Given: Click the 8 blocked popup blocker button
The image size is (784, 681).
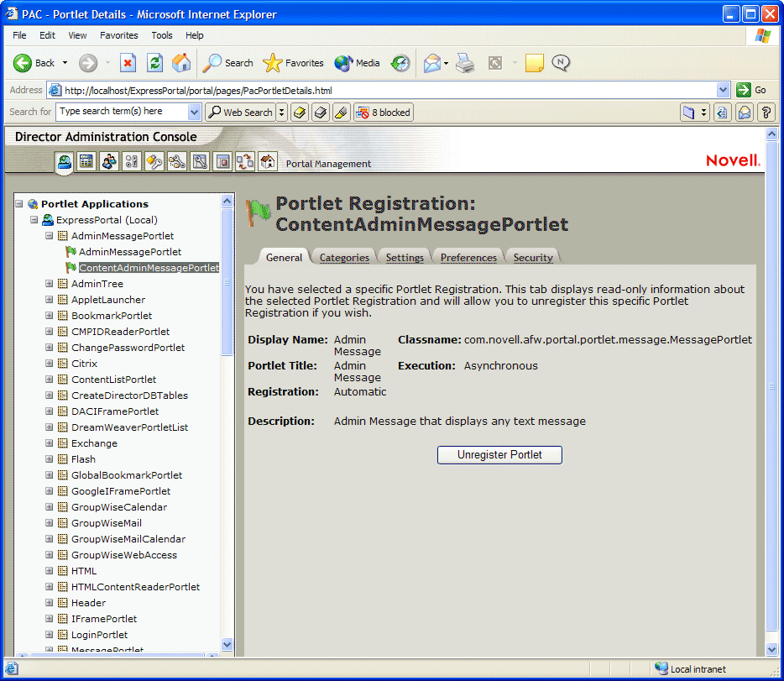Looking at the screenshot, I should pyautogui.click(x=384, y=113).
